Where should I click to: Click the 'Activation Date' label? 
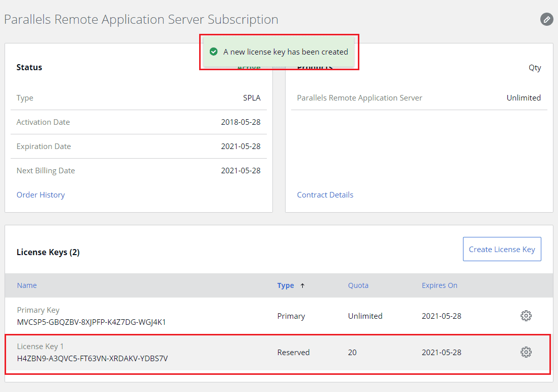(x=43, y=122)
